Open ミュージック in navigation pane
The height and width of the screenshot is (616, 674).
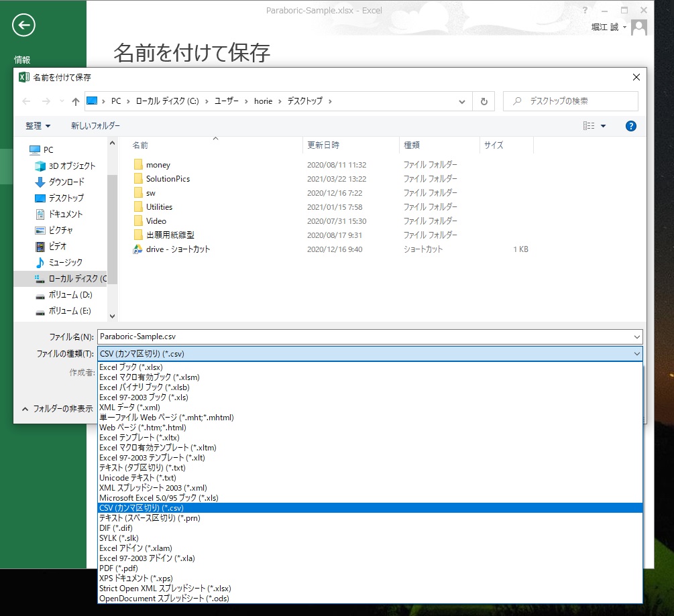(x=58, y=263)
